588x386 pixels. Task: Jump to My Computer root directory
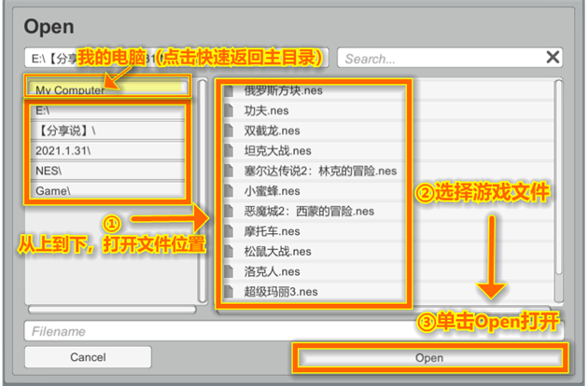[x=107, y=90]
